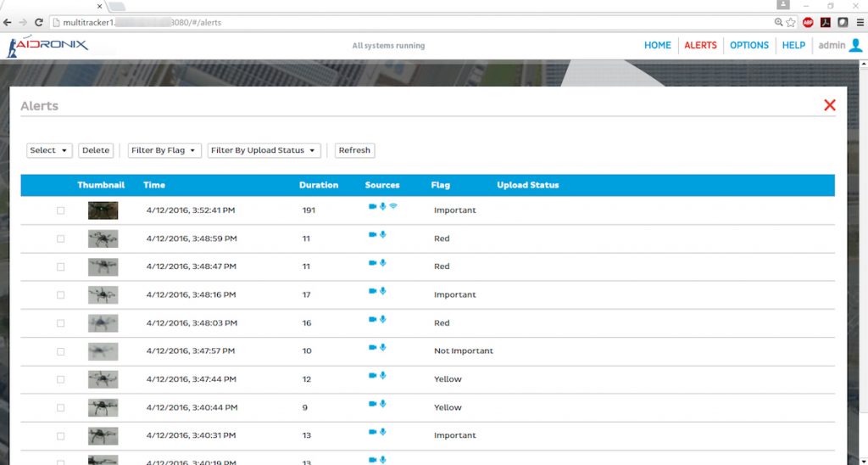
Task: Sort by Time column header
Action: [x=154, y=185]
